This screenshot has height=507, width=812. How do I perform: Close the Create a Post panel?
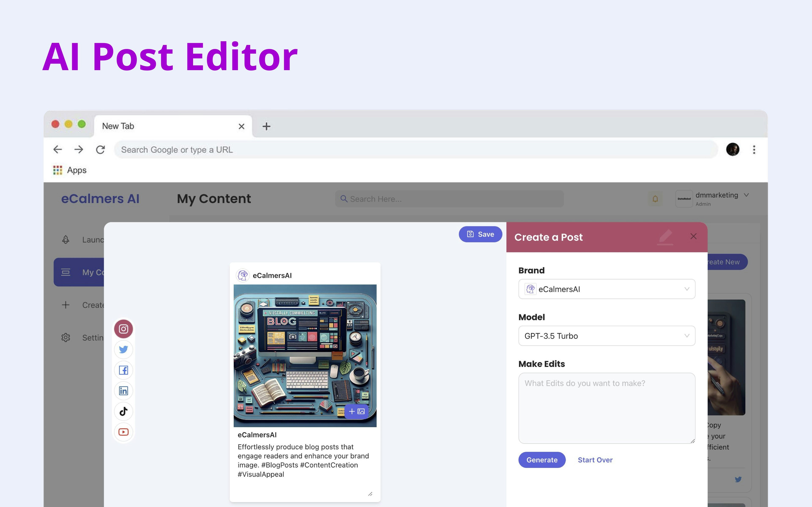(693, 236)
